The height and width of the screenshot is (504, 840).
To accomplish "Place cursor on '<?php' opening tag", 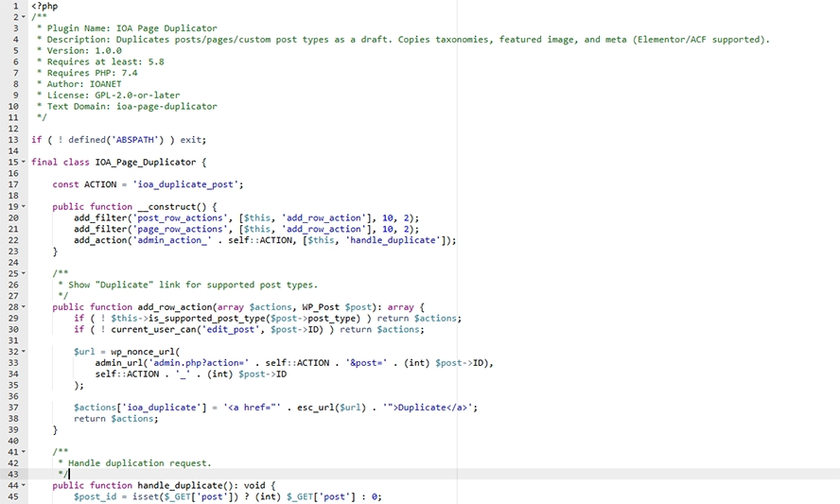I will 44,6.
